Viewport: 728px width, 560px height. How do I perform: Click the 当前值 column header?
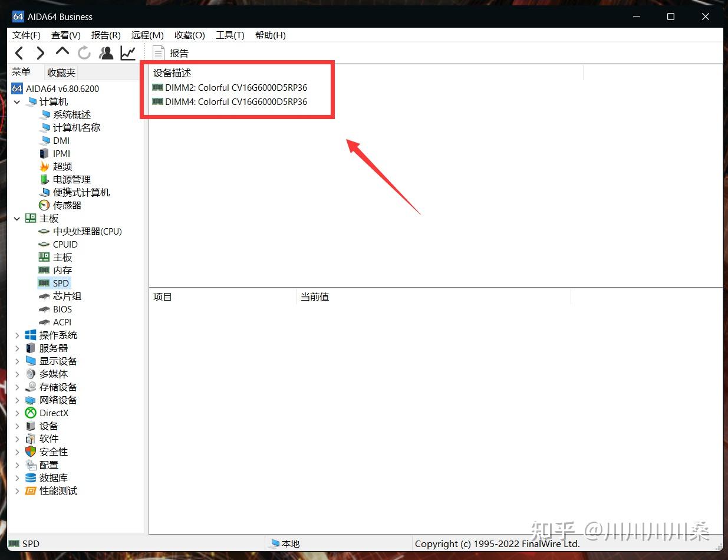pos(315,297)
